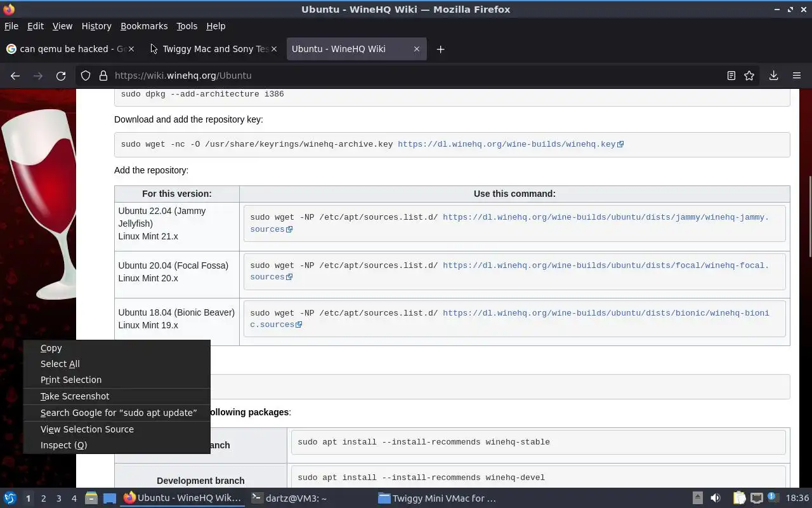Open the winehq-jammy.sources link
The image size is (812, 508).
[509, 223]
